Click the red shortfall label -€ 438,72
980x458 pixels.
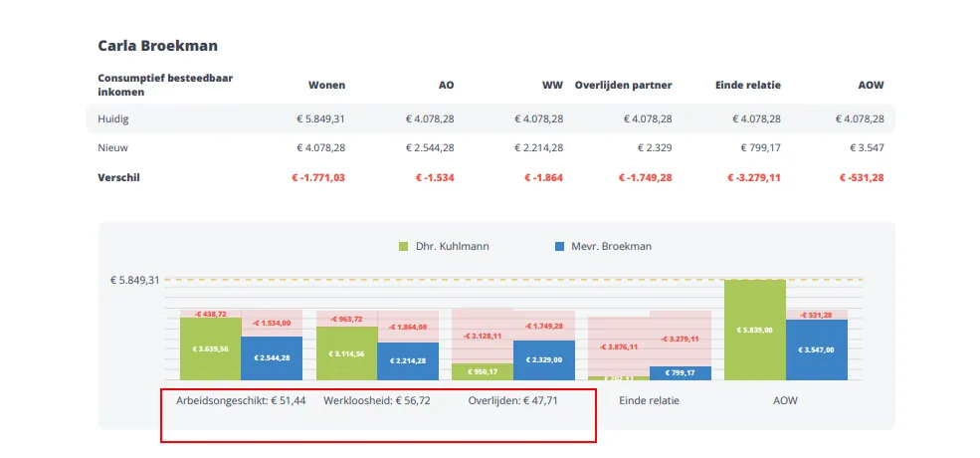(209, 314)
